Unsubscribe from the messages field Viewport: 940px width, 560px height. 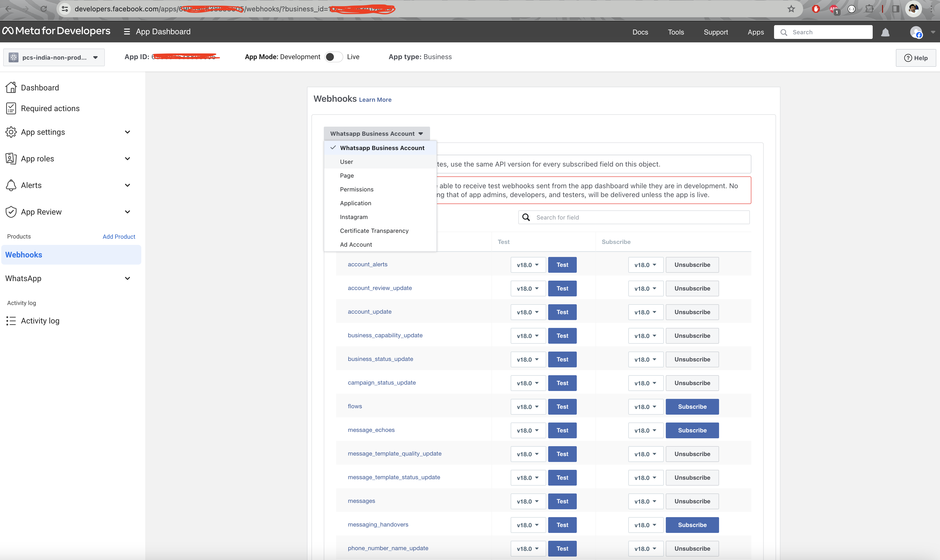coord(692,502)
